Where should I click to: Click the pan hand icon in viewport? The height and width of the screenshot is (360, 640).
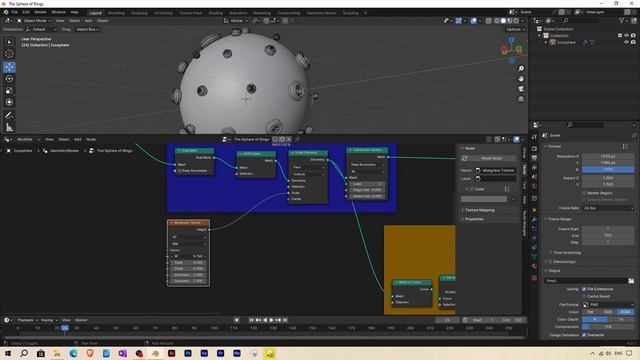(x=521, y=79)
